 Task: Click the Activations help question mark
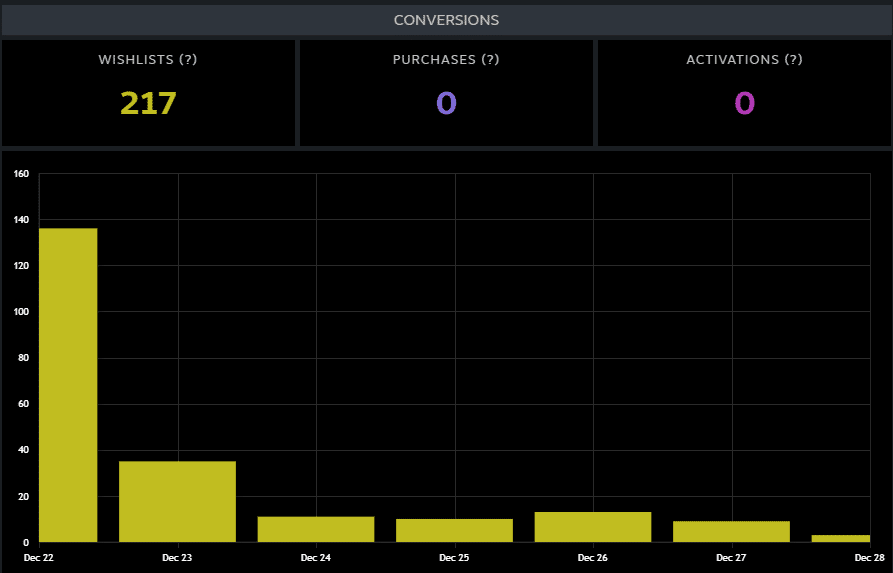[x=793, y=60]
